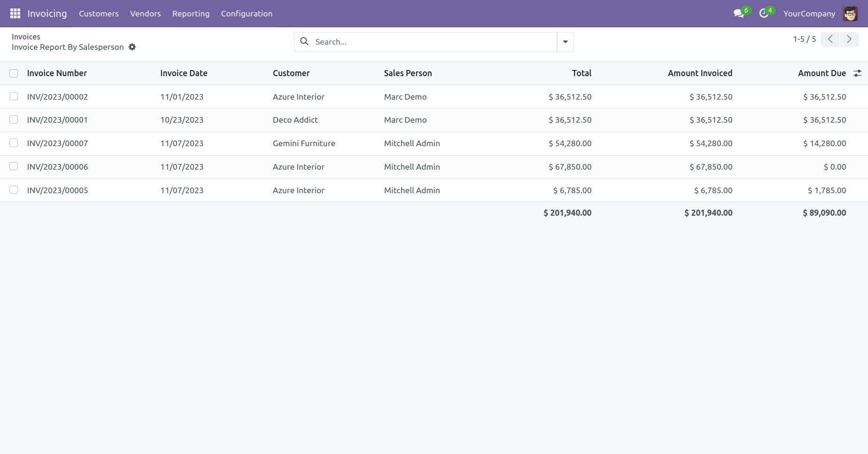This screenshot has width=868, height=454.
Task: Open the Customers menu
Action: pyautogui.click(x=99, y=14)
